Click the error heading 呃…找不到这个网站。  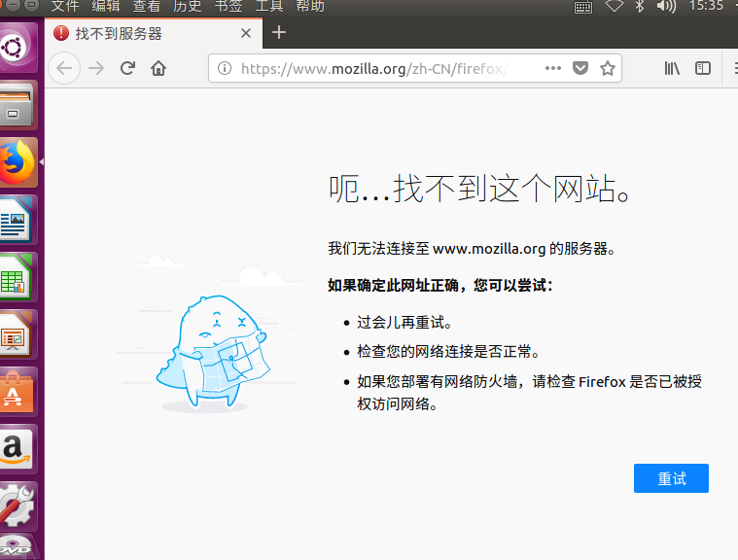[479, 189]
